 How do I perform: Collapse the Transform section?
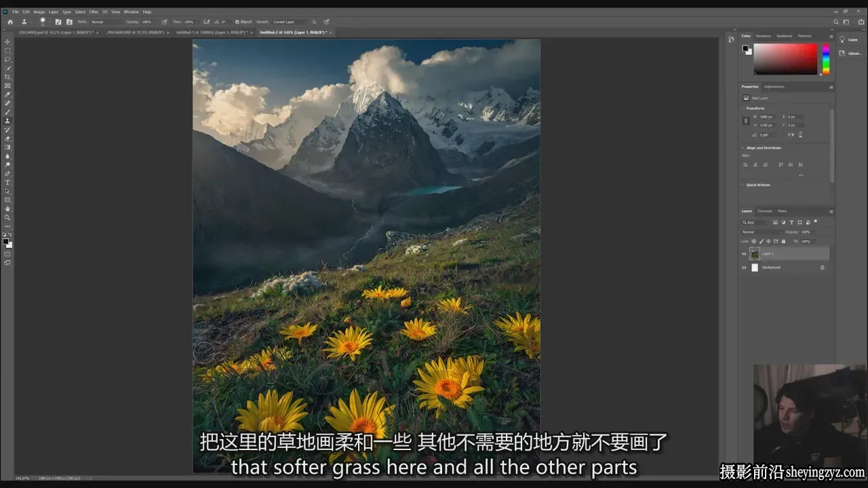pyautogui.click(x=743, y=108)
